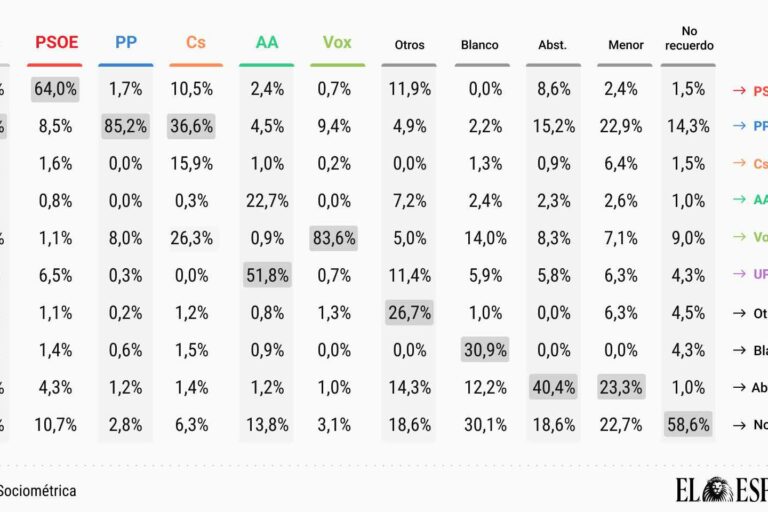
Task: Click the highlighted 85,2% cell
Action: [126, 127]
